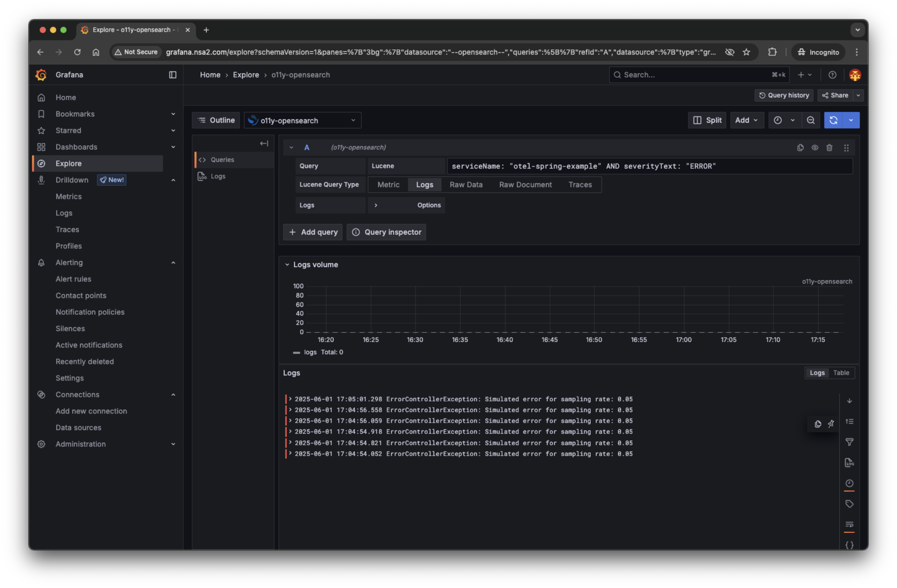Open Alert rules in the sidebar
This screenshot has width=897, height=588.
(73, 279)
